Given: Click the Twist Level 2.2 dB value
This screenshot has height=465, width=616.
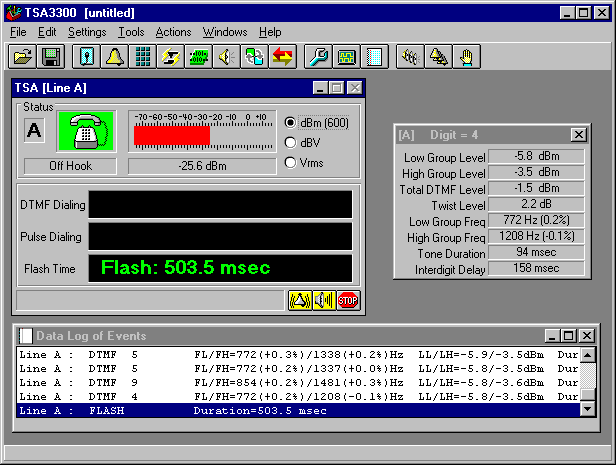Looking at the screenshot, I should click(536, 204).
